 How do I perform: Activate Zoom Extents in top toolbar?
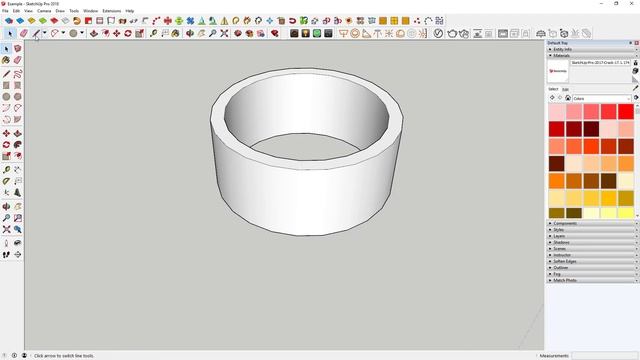pos(224,33)
